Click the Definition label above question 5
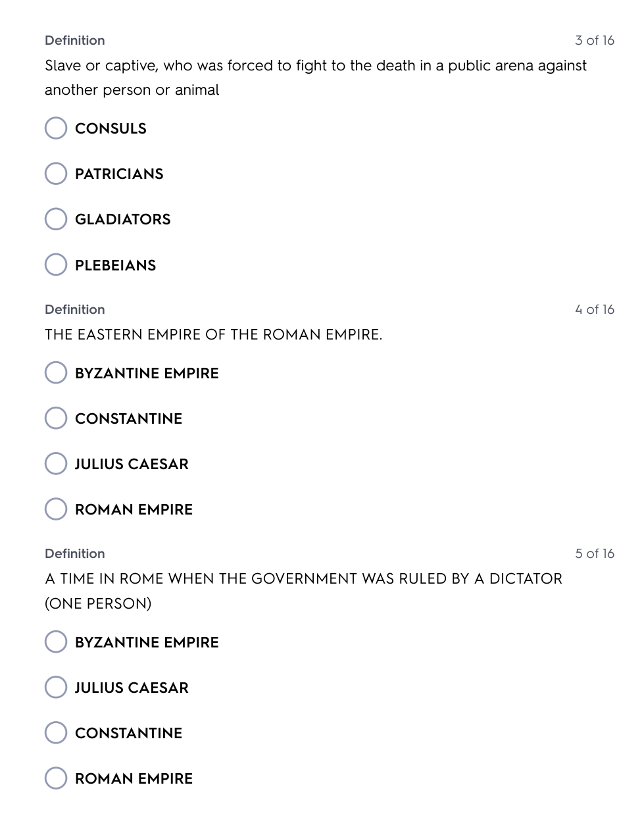The width and height of the screenshot is (644, 833). pos(75,554)
